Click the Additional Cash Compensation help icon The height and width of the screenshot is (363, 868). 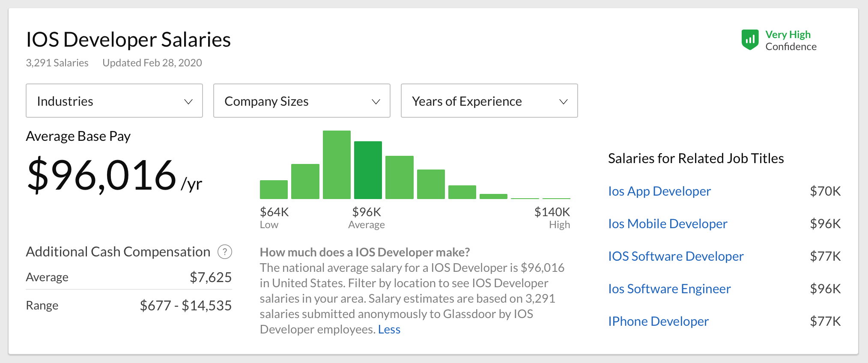225,252
